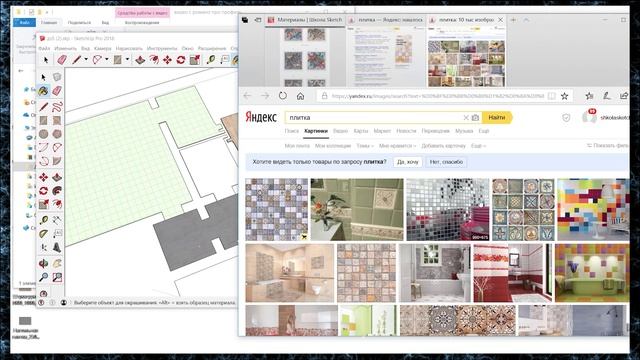
Task: Expand the Темы filter dropdown
Action: pyautogui.click(x=365, y=146)
